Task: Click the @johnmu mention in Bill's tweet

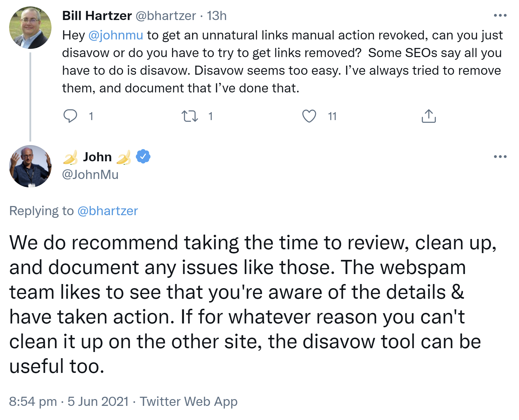Action: coord(116,35)
